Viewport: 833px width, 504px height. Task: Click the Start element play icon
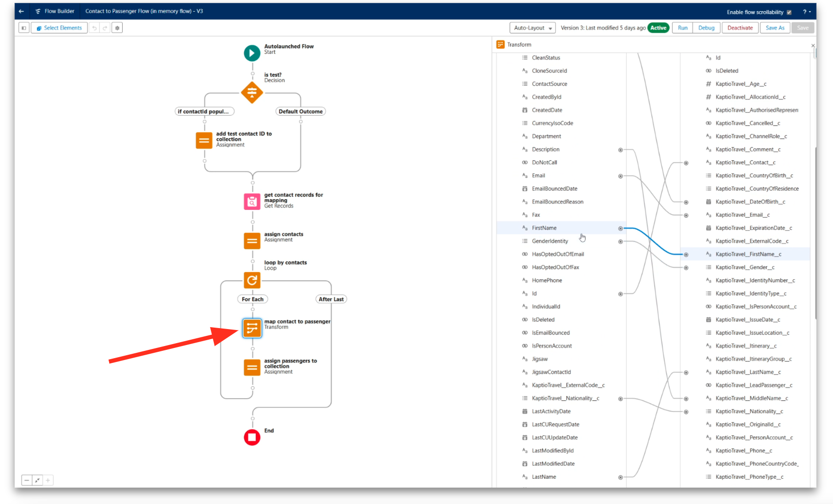pyautogui.click(x=252, y=53)
